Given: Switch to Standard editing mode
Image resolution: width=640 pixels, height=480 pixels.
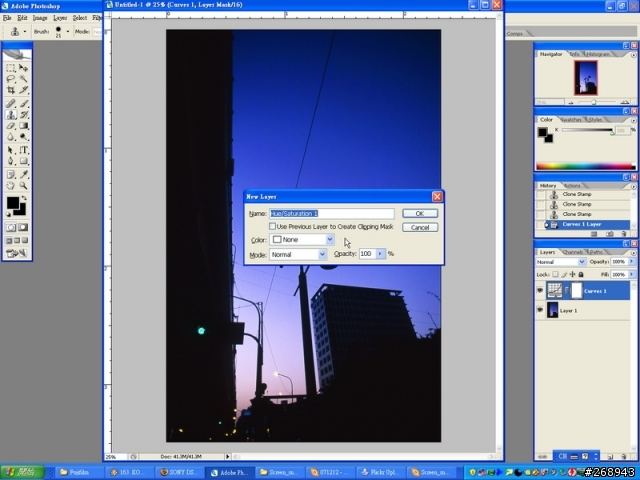Looking at the screenshot, I should (x=11, y=227).
